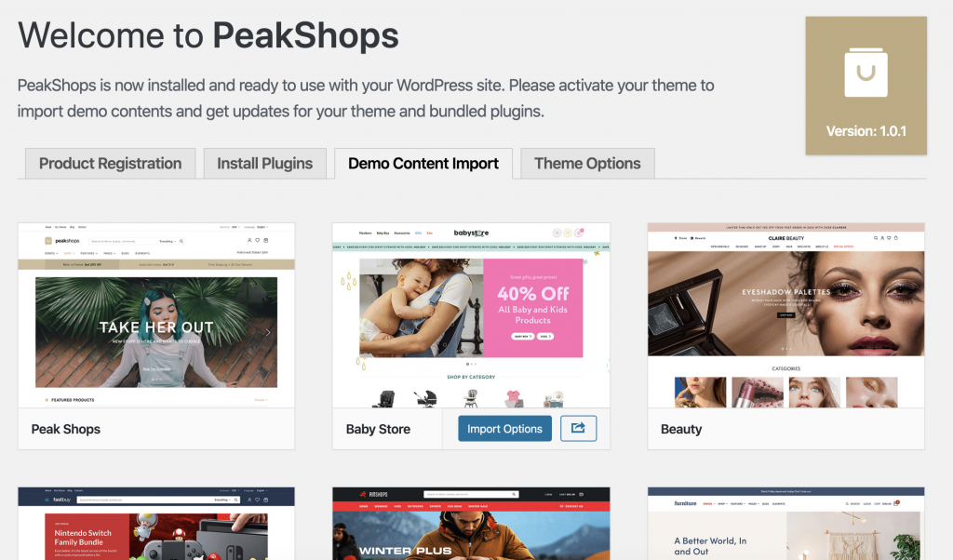Open the Product Registration tab
The height and width of the screenshot is (560, 953).
[x=110, y=164]
